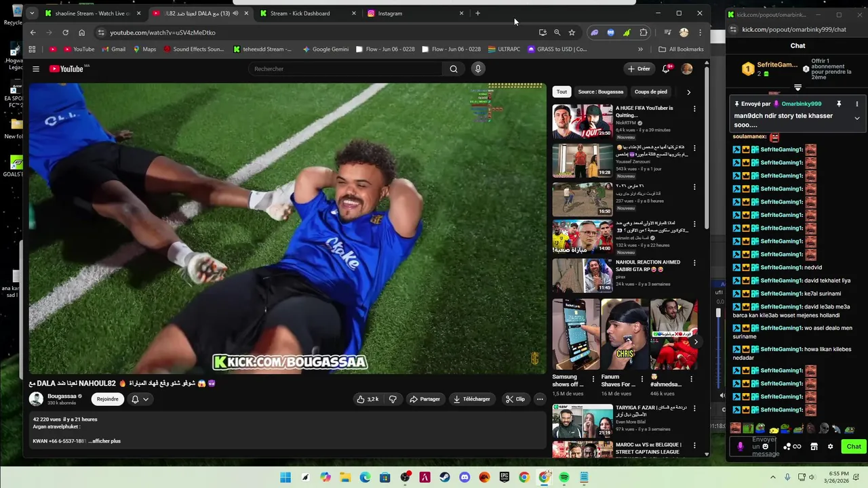868x488 pixels.
Task: Dislike the video with thumbs-down
Action: [x=393, y=399]
